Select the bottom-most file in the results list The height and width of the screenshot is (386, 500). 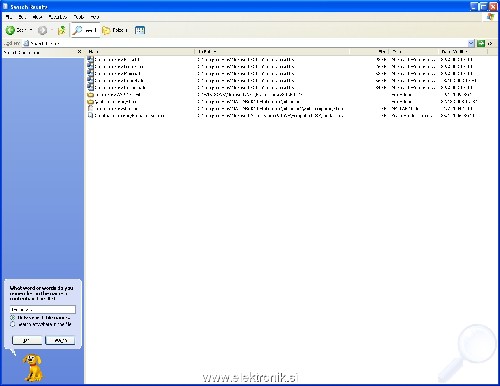tap(126, 116)
